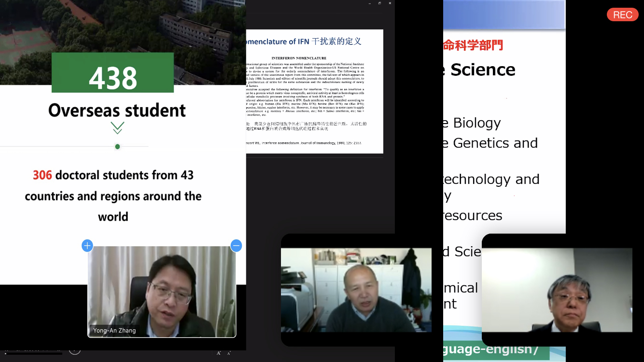Expand the green double chevron under Overseas student
Screen dimensions: 644x362
(x=117, y=128)
